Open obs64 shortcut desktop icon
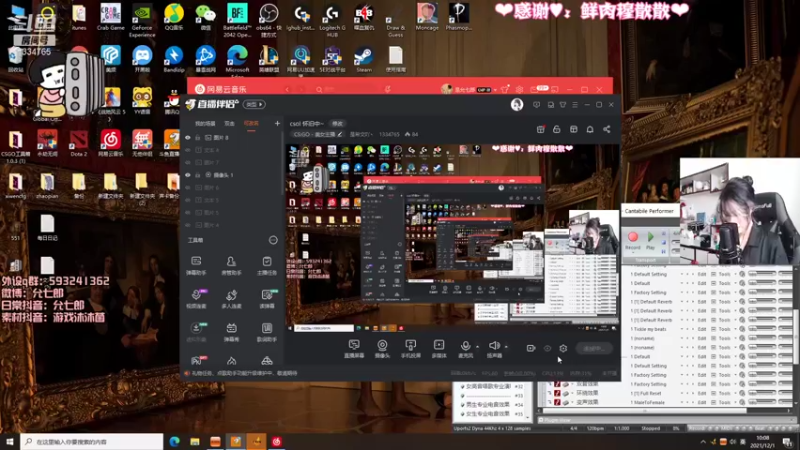This screenshot has height=450, width=800. (269, 19)
